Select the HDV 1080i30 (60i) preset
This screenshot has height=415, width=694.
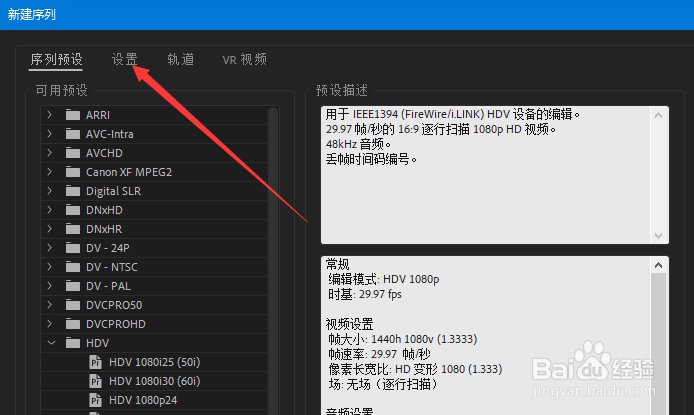tap(154, 381)
